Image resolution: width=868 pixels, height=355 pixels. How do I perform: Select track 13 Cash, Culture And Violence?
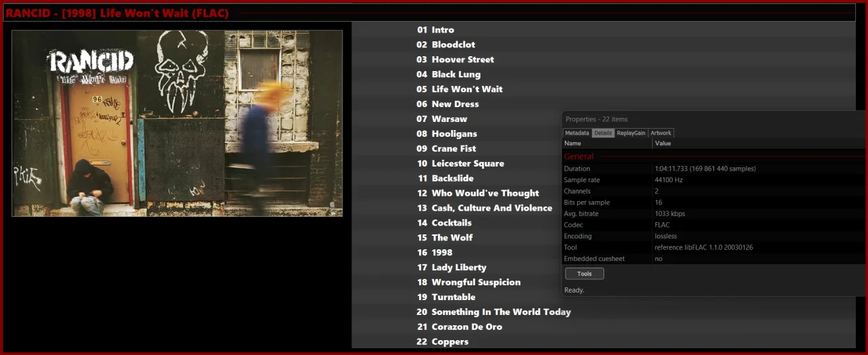[456, 209]
